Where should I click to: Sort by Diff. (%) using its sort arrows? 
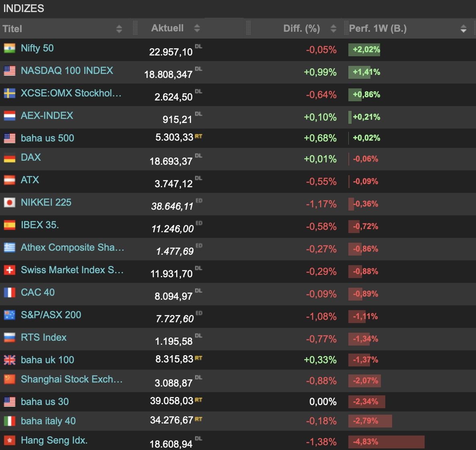pos(333,29)
